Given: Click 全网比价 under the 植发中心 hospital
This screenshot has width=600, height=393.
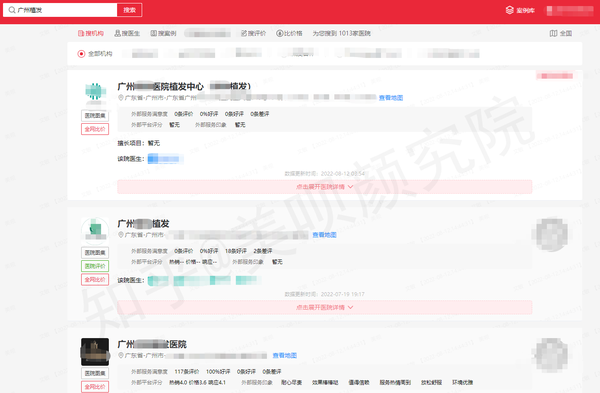Looking at the screenshot, I should [x=95, y=129].
